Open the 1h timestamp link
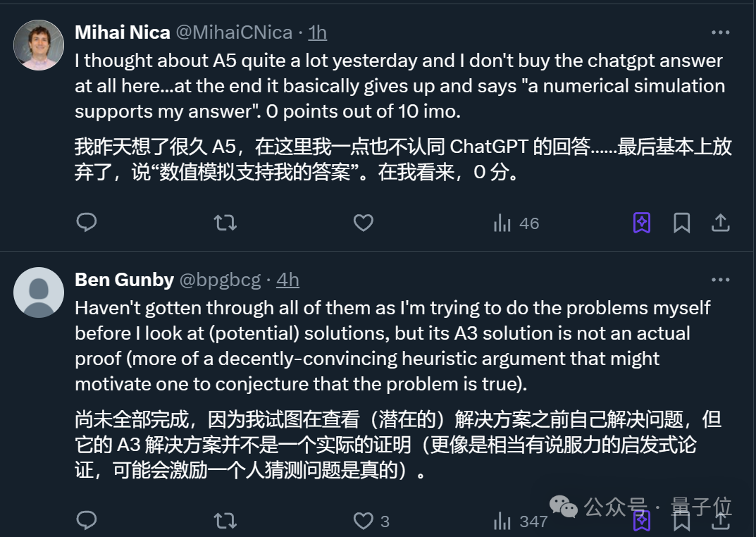This screenshot has width=756, height=537. [317, 32]
